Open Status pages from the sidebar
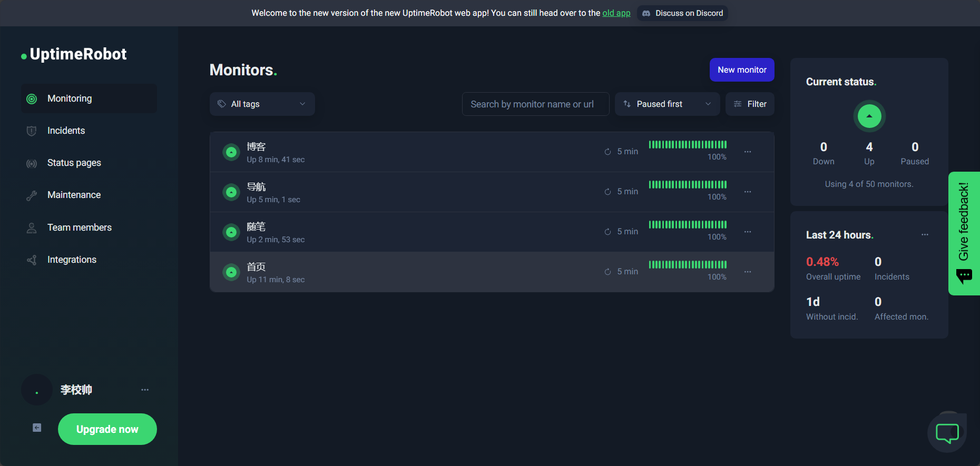 click(x=74, y=163)
